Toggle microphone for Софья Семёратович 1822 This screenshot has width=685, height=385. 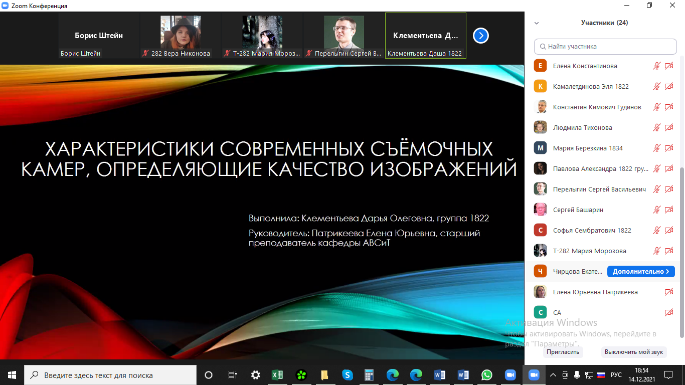coord(657,230)
